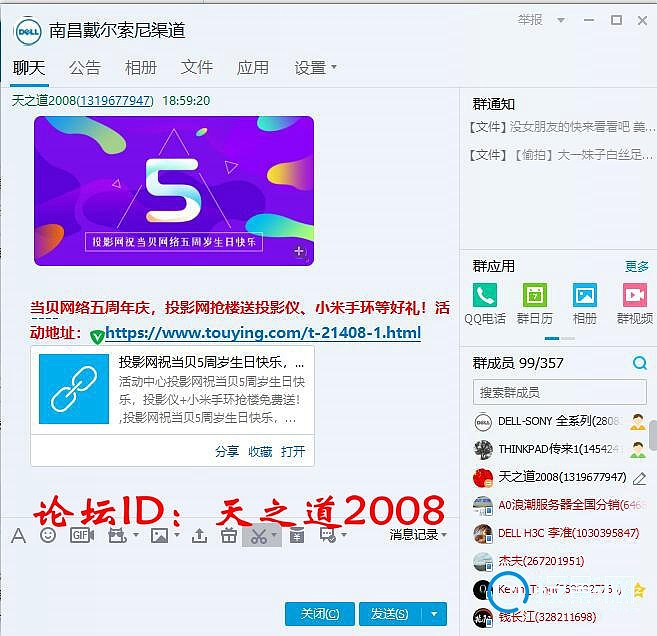Click 分享 on the link card
Viewport: 657px width, 636px height.
[x=227, y=451]
